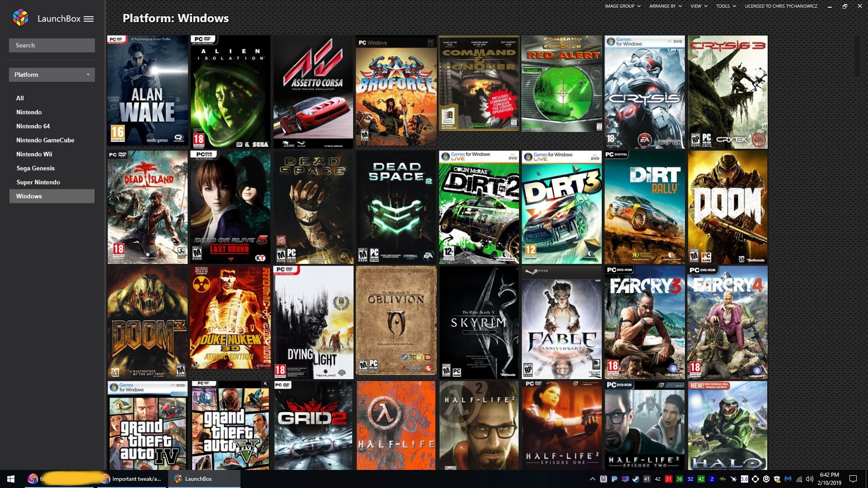Screen dimensions: 868x488
Task: Select the Grand Theft Auto V cover
Action: coord(230,425)
